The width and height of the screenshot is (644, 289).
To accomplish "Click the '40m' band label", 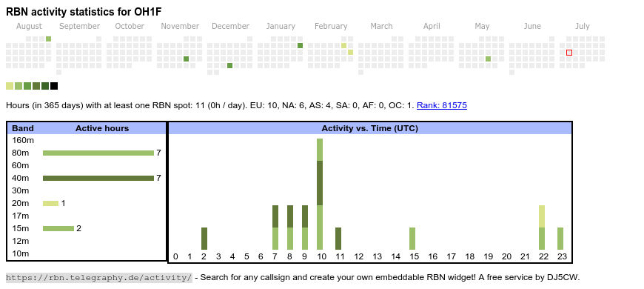I will (21, 178).
